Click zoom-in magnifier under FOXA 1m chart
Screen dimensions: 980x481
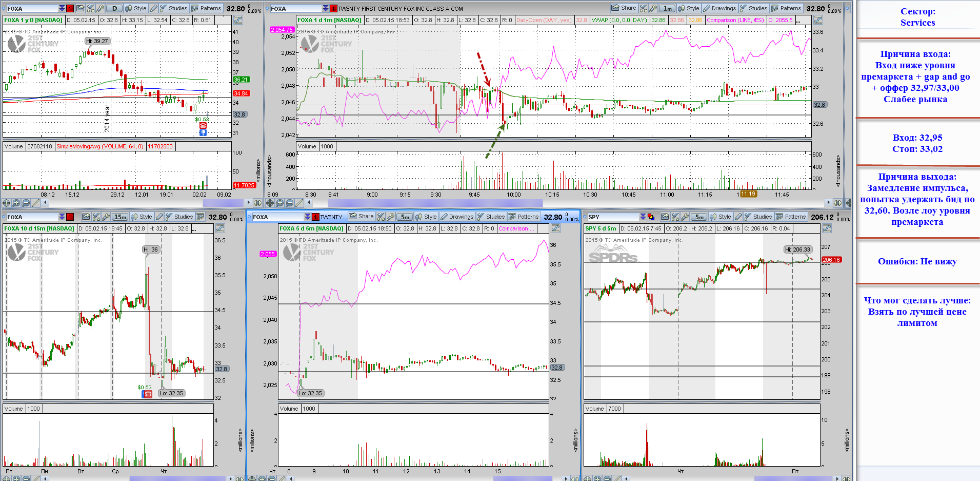(279, 203)
